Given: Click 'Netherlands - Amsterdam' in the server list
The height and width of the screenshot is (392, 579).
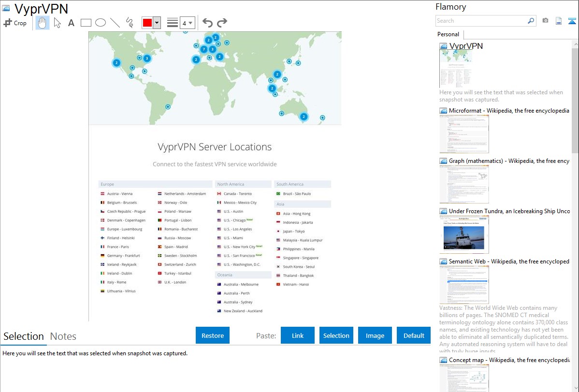Looking at the screenshot, I should pyautogui.click(x=185, y=194).
